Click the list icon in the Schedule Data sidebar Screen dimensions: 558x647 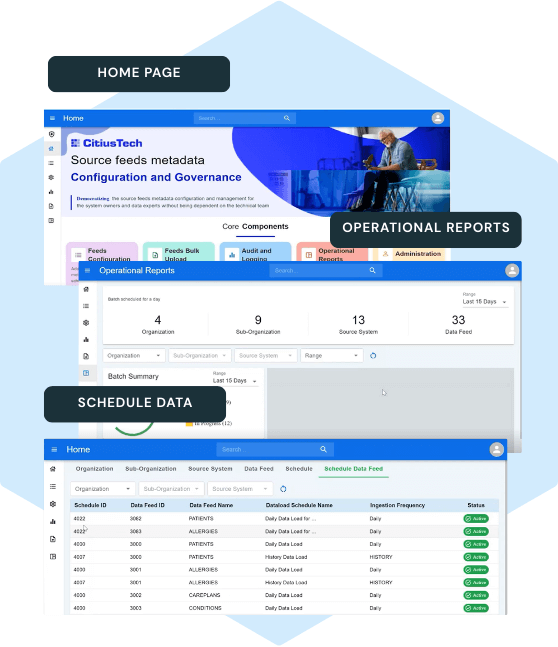[53, 486]
